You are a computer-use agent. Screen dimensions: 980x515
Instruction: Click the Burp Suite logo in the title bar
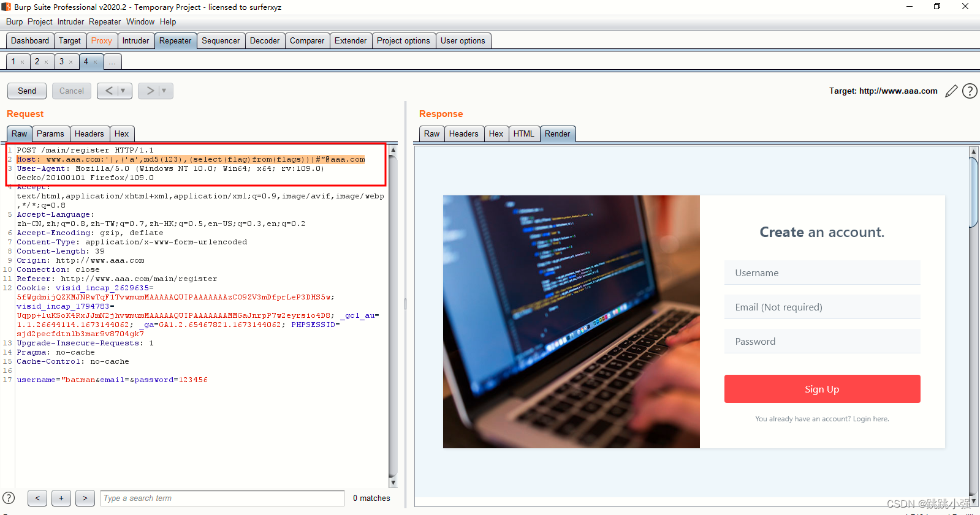pyautogui.click(x=6, y=7)
